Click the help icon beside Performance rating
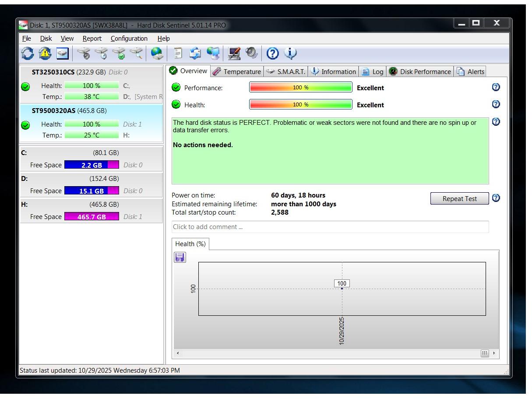This screenshot has width=532, height=399. [496, 87]
